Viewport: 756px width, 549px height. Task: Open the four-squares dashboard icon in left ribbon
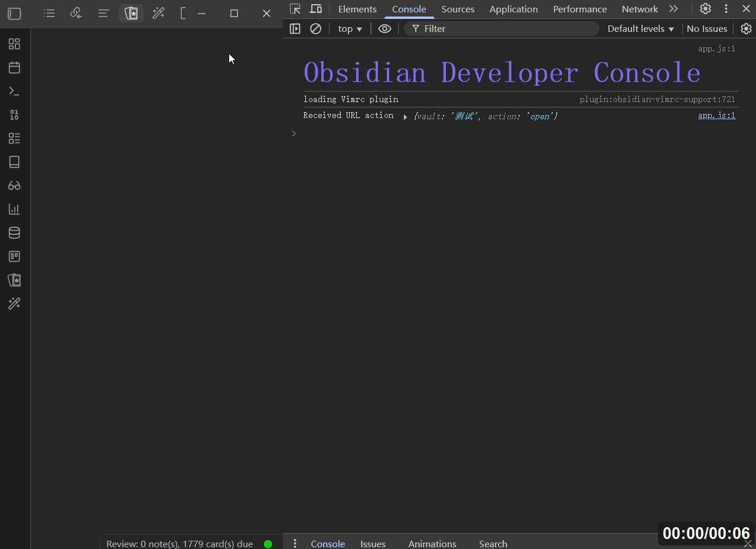tap(14, 44)
